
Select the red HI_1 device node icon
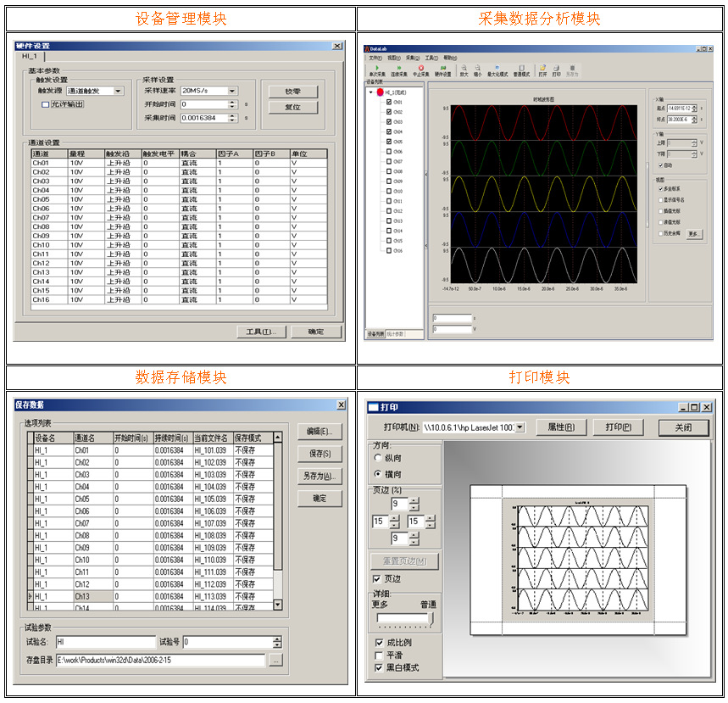[x=380, y=92]
